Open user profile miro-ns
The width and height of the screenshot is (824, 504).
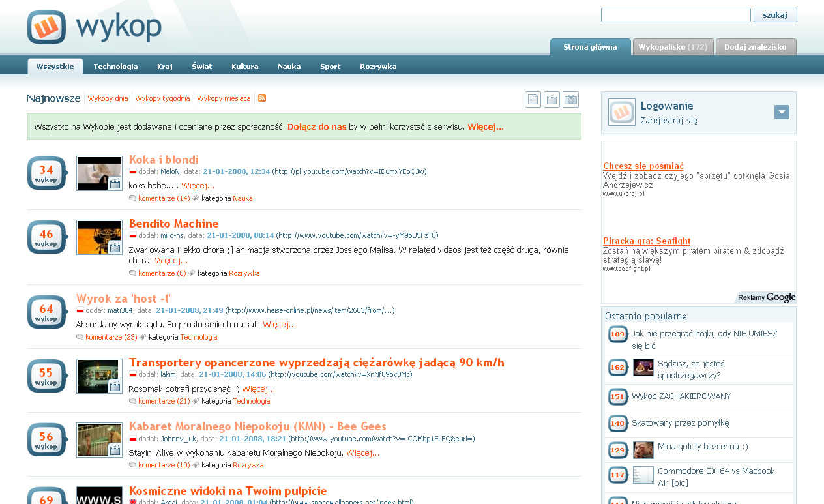click(x=172, y=235)
